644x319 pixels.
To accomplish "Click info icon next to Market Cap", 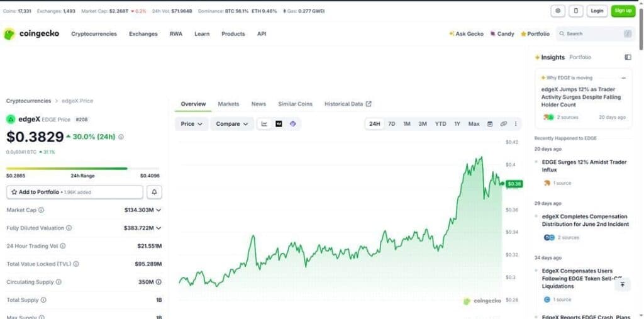I will (41, 210).
